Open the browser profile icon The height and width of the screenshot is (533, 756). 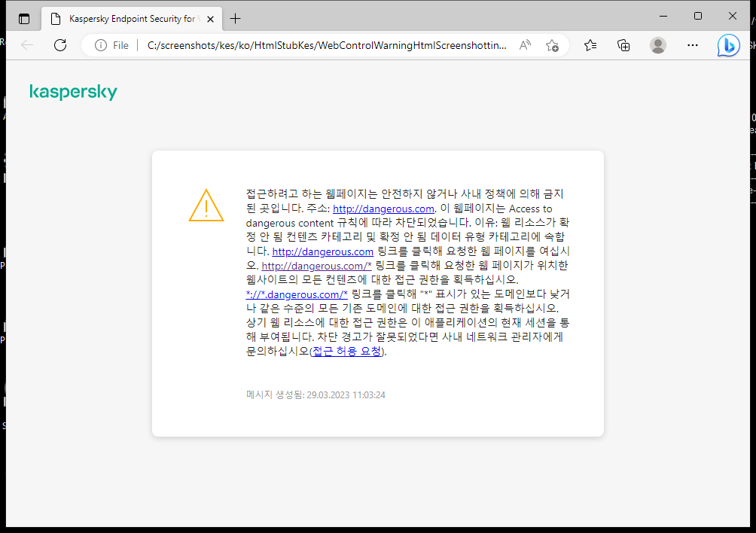coord(657,45)
